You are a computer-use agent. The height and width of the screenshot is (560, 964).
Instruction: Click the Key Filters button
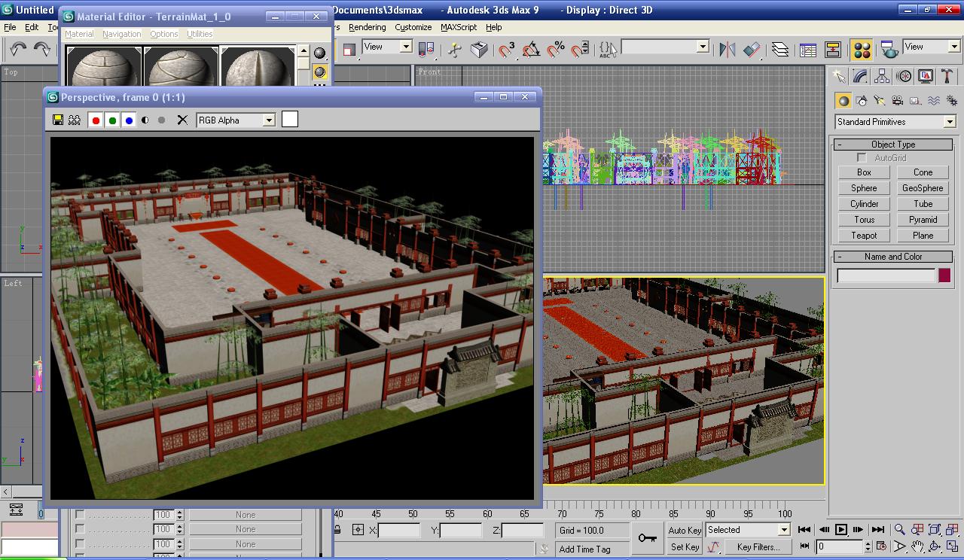pyautogui.click(x=758, y=547)
